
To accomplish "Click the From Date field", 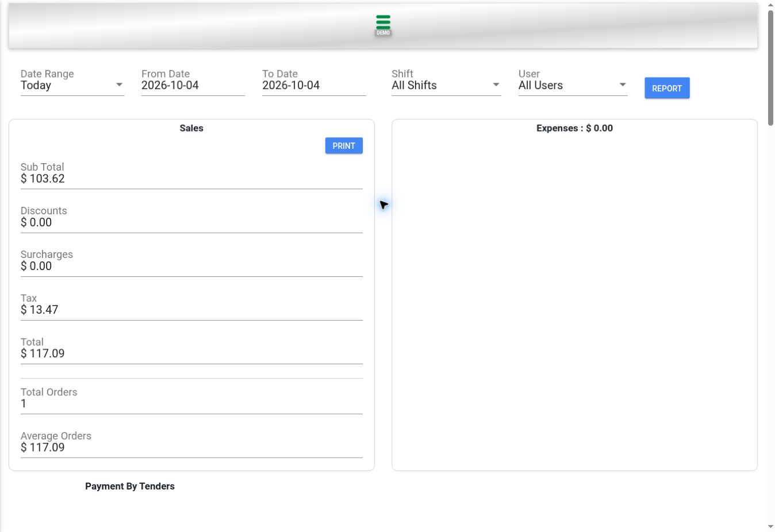I will [193, 85].
